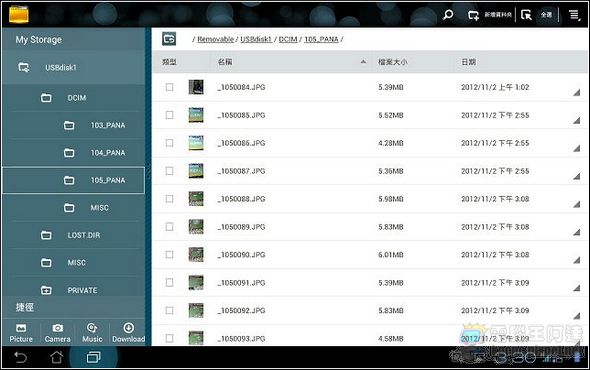Screen dimensions: 590x370
Task: Expand options triangle for _1050087.JPG
Action: click(576, 177)
